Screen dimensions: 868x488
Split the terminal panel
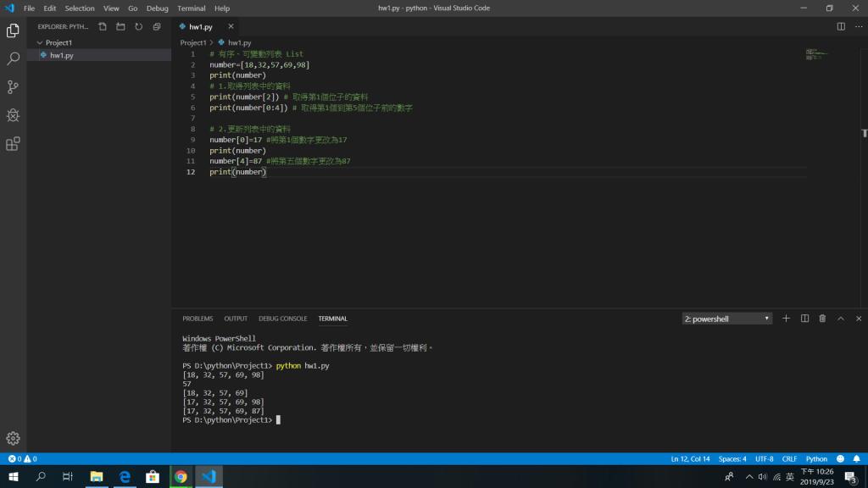[804, 319]
